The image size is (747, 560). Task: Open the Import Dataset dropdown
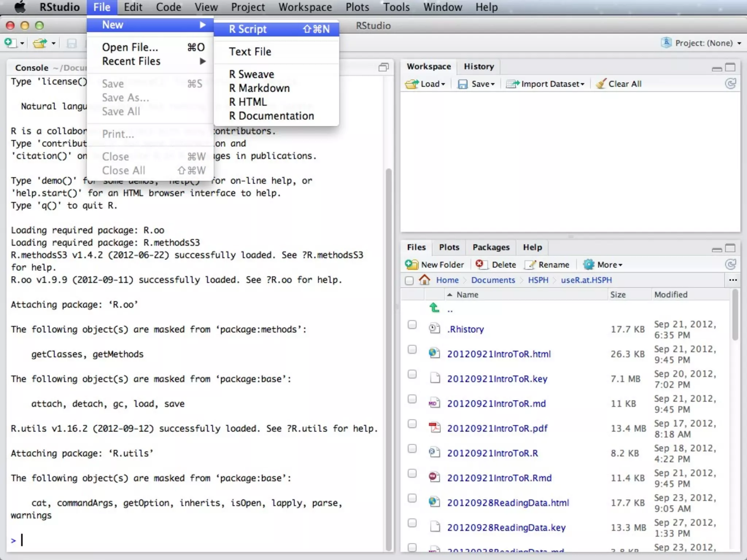tap(545, 84)
